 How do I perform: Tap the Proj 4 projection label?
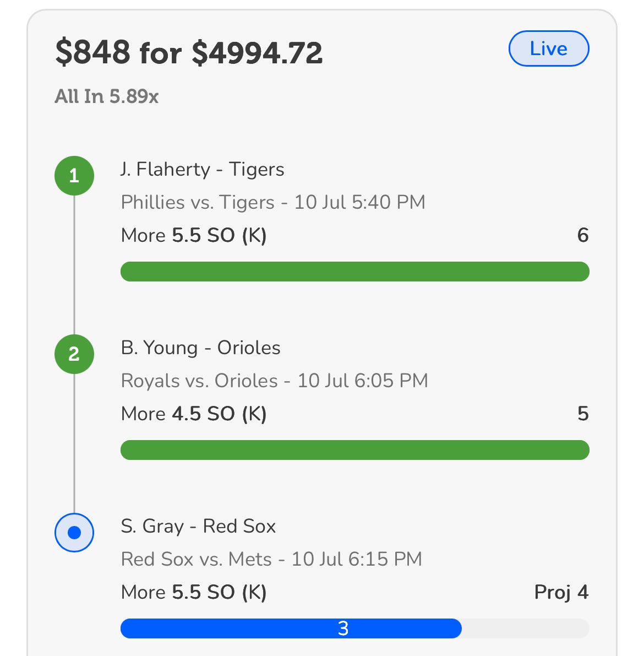561,593
